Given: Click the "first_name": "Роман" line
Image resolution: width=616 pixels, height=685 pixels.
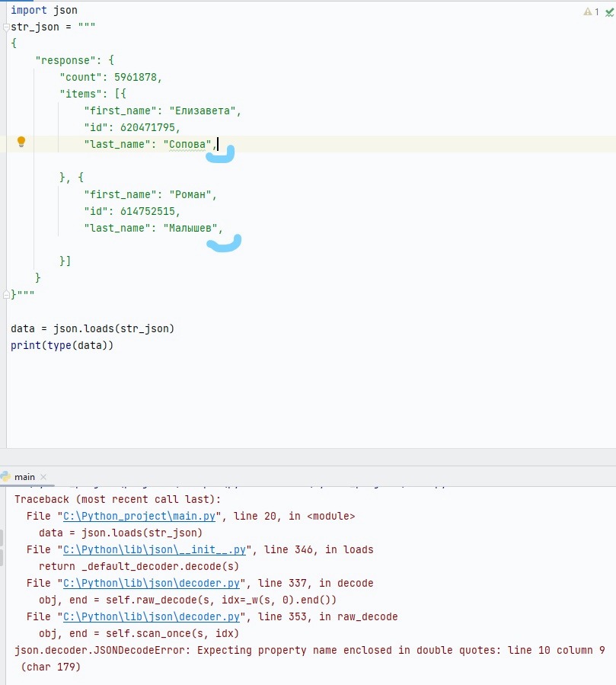Looking at the screenshot, I should pos(150,194).
